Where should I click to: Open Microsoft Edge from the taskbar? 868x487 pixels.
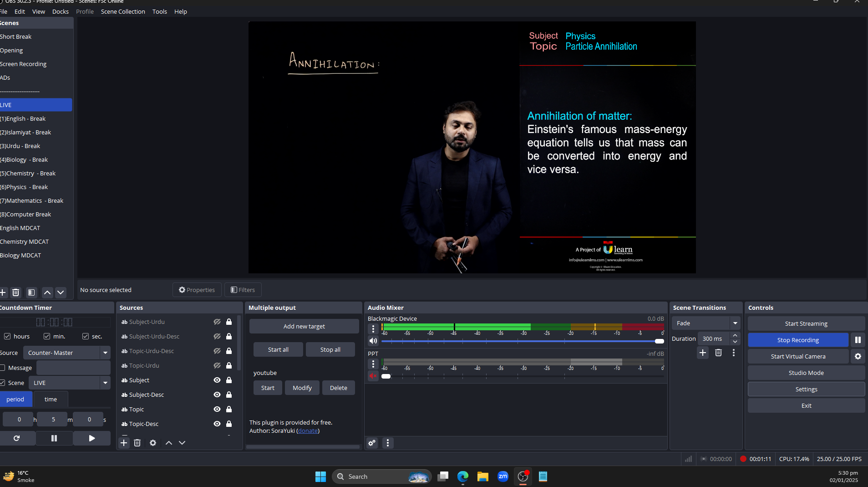click(463, 477)
